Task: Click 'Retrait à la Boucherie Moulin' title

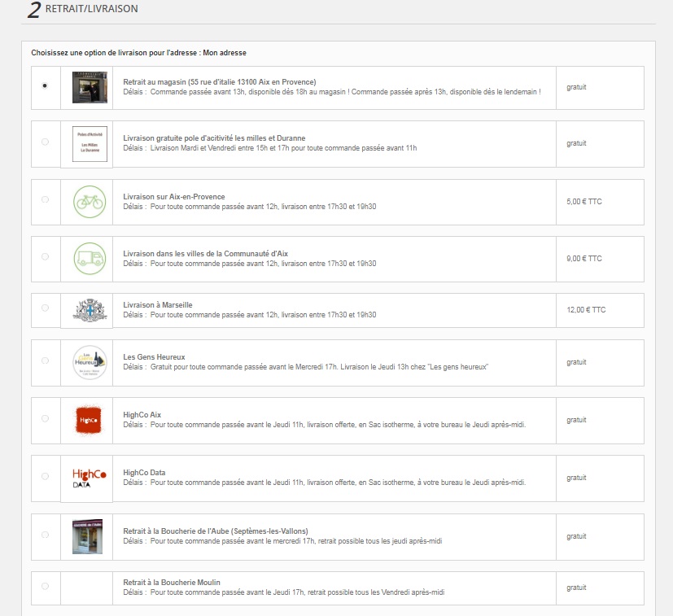Action: tap(171, 582)
